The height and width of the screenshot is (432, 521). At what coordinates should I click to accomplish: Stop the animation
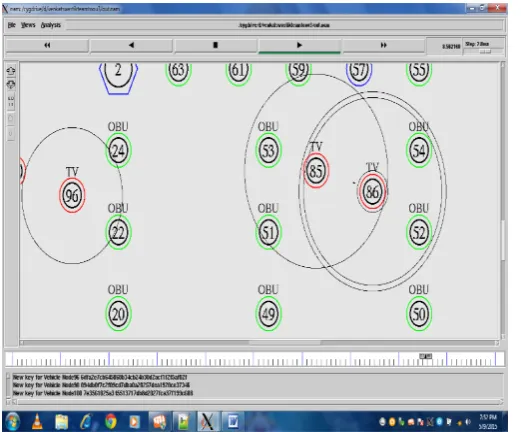(x=215, y=45)
